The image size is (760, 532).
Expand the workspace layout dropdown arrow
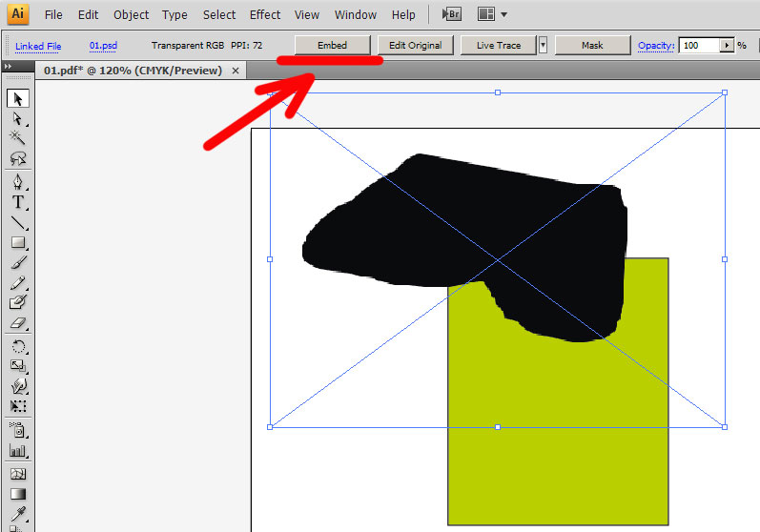point(504,15)
